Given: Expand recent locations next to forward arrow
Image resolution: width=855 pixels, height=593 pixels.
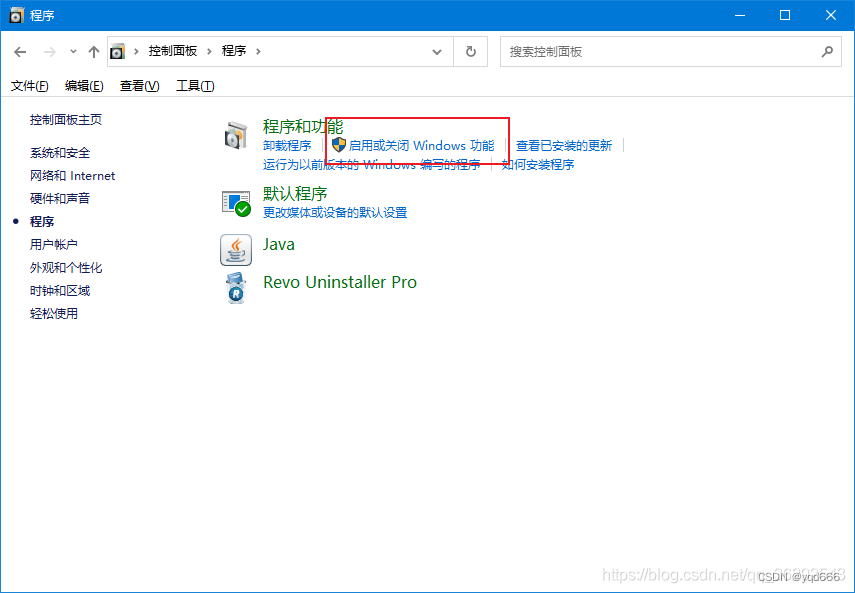Looking at the screenshot, I should point(73,50).
